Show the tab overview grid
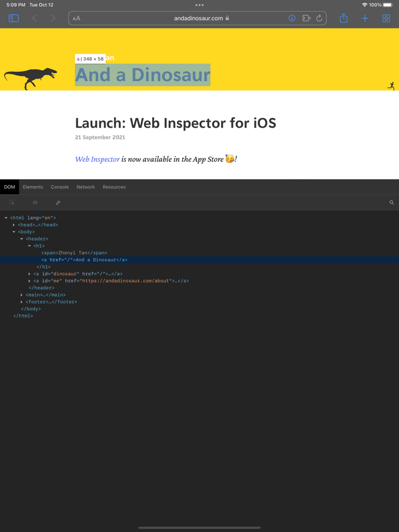The height and width of the screenshot is (532, 399). click(x=386, y=19)
